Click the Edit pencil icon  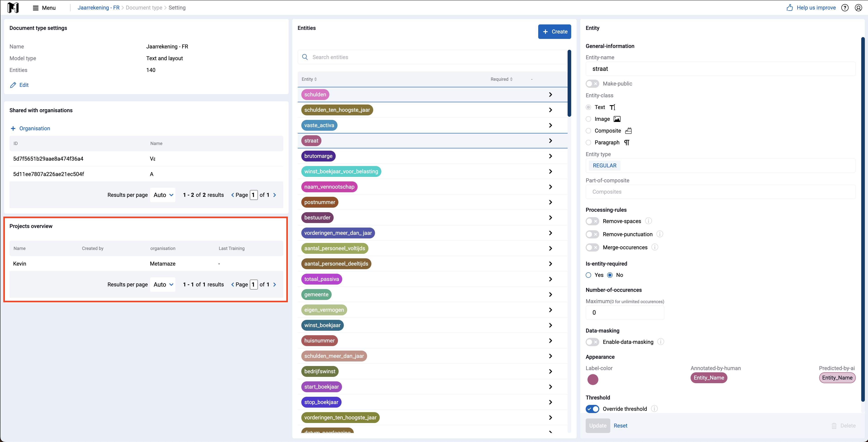tap(13, 85)
